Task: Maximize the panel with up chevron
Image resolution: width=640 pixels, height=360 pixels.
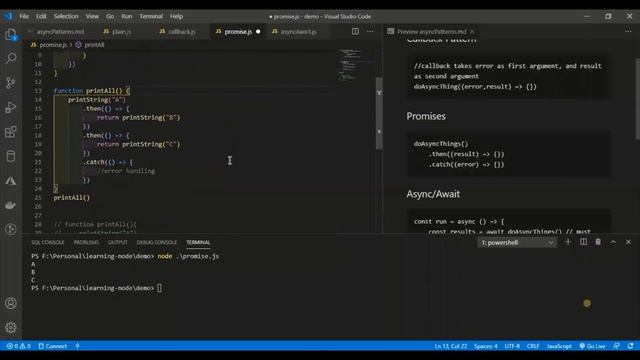Action: [x=613, y=242]
